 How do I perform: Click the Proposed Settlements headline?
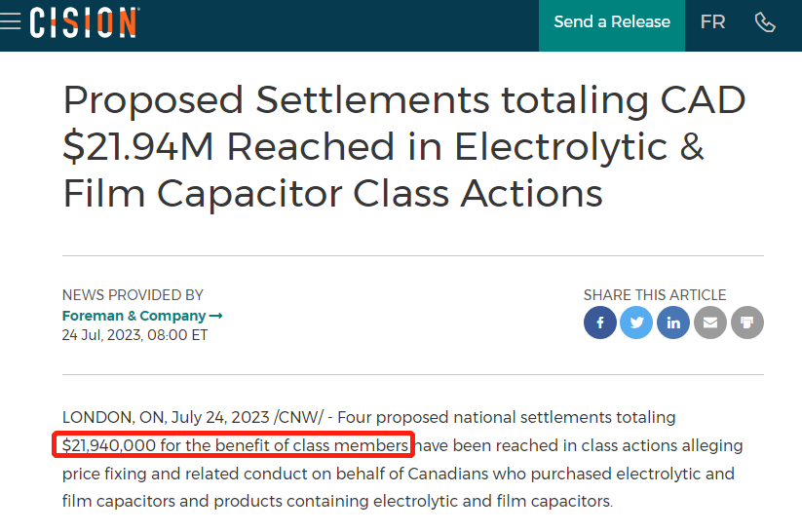point(404,146)
